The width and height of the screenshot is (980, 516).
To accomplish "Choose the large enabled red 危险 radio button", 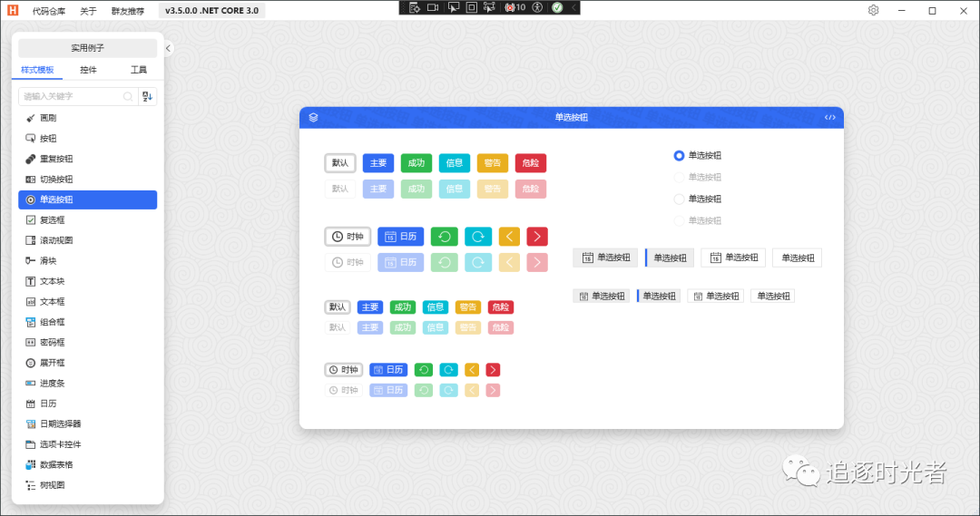I will [531, 163].
